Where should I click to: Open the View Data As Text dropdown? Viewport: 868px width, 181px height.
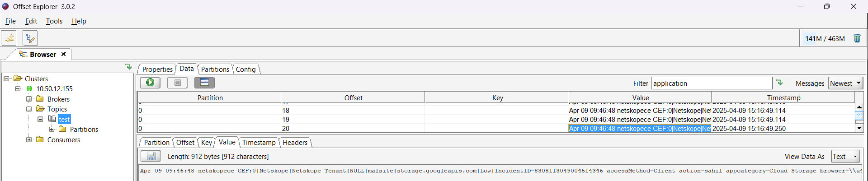845,156
